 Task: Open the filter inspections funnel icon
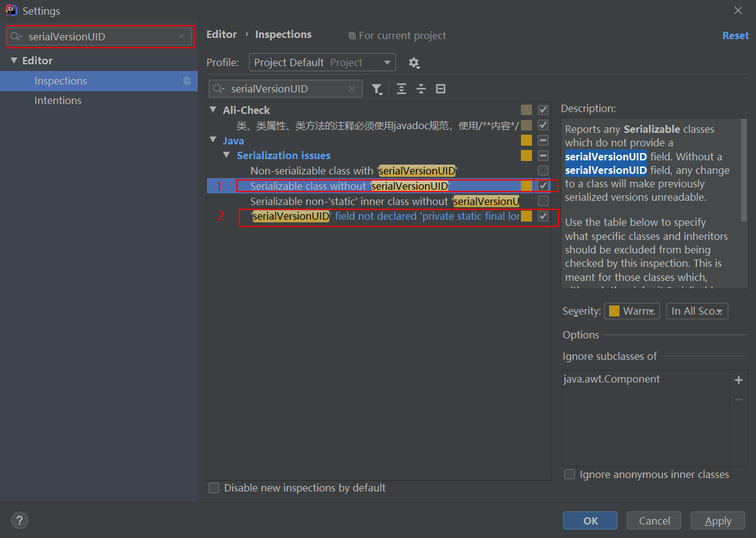point(377,89)
